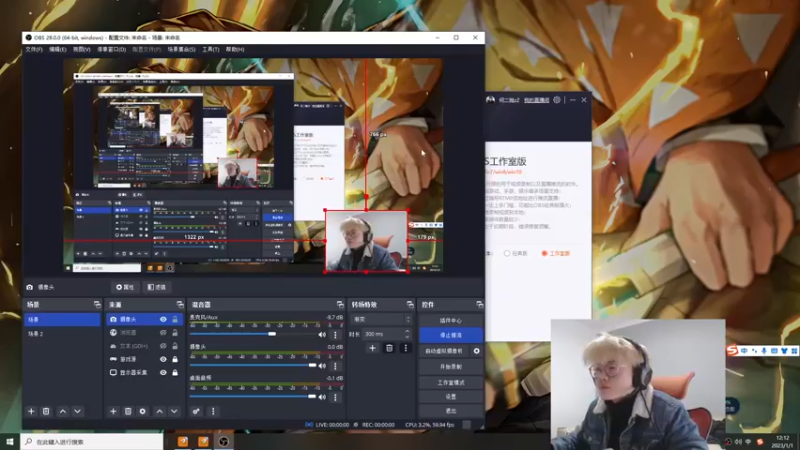Image resolution: width=800 pixels, height=450 pixels.
Task: Undock the Controls panel icon
Action: tap(480, 305)
